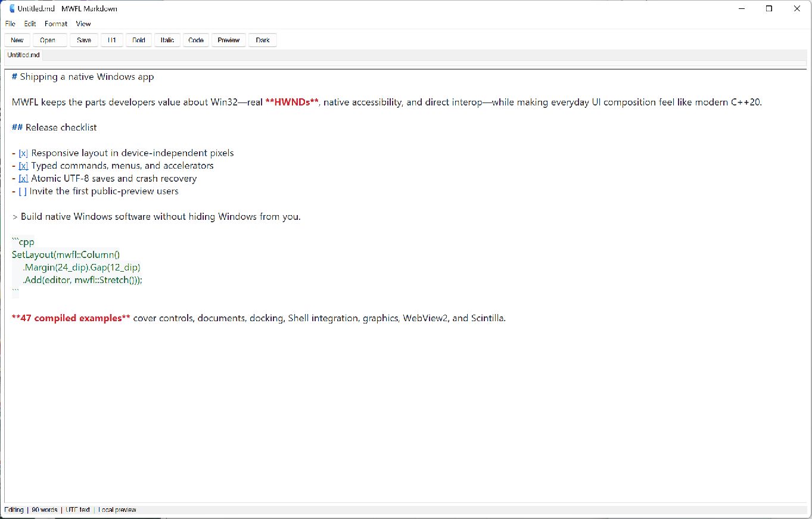Click the "```cpp" code fence line
The width and height of the screenshot is (812, 519).
[x=23, y=243]
